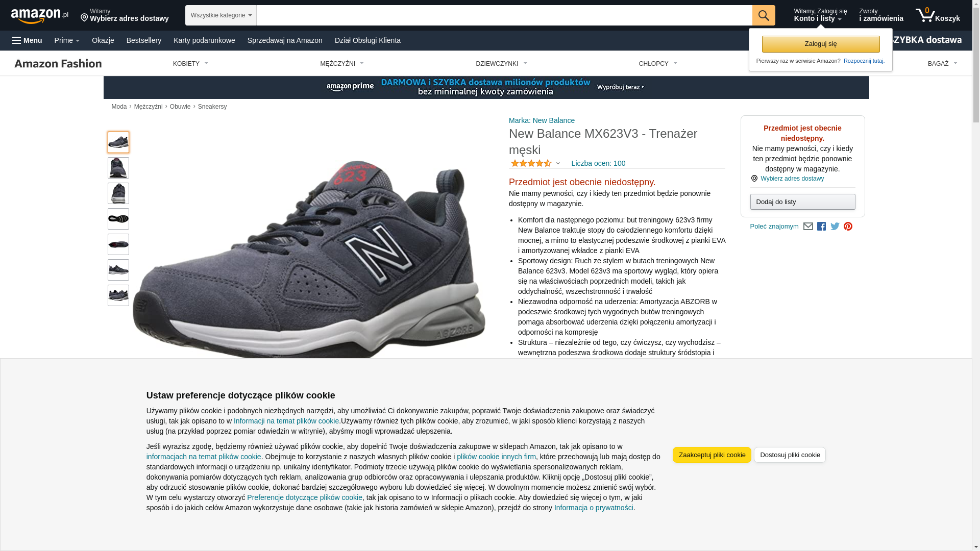Open the KOBIETY fashion category dropdown

point(190,64)
